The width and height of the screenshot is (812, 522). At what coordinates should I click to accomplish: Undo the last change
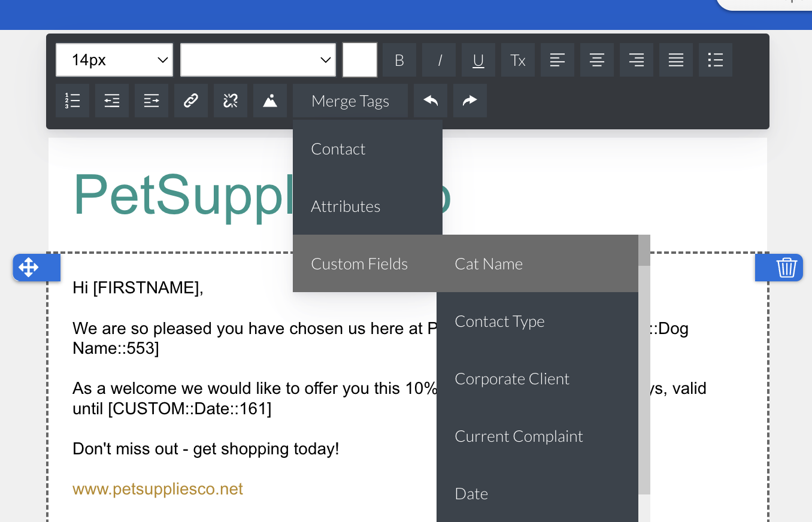(430, 101)
